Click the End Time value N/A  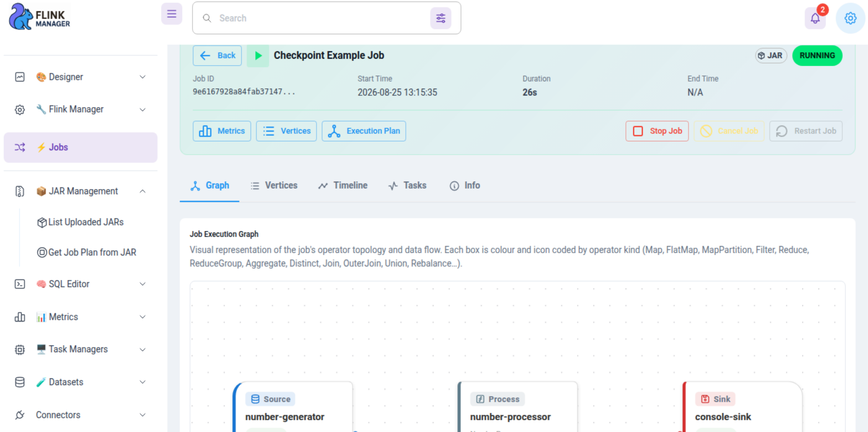695,92
